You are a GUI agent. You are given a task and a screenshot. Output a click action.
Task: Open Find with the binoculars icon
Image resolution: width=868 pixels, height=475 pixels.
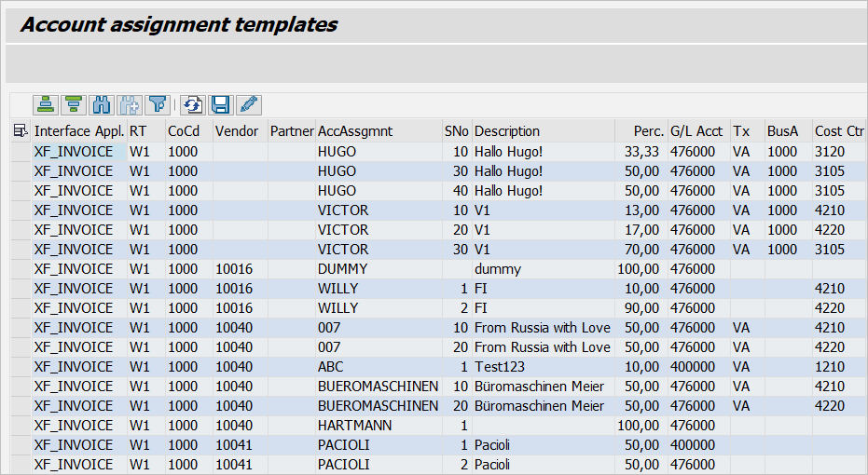tap(102, 104)
